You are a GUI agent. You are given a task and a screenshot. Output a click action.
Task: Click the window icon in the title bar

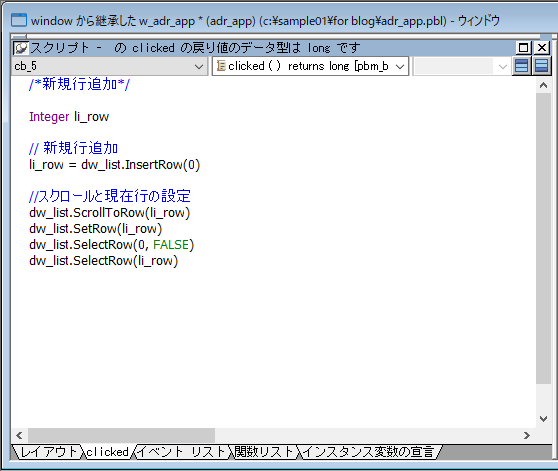point(19,20)
